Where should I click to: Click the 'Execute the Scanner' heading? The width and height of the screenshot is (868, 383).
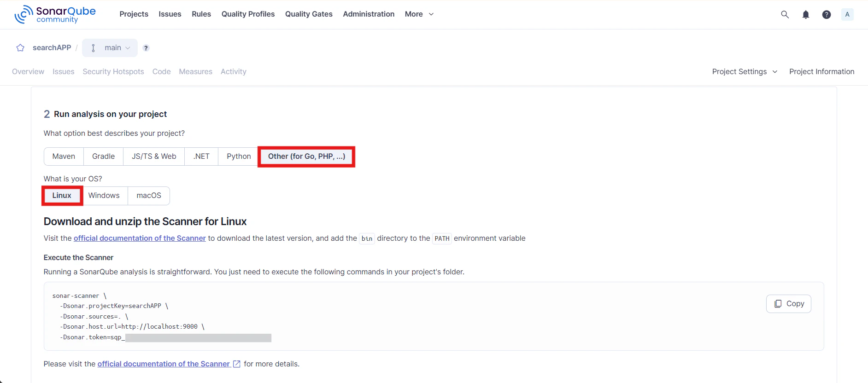tap(78, 258)
